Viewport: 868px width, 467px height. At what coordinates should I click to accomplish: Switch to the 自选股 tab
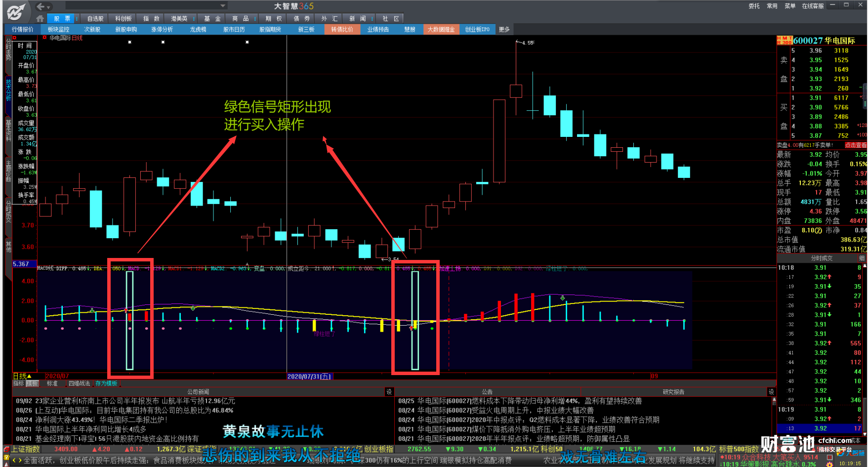pos(95,19)
